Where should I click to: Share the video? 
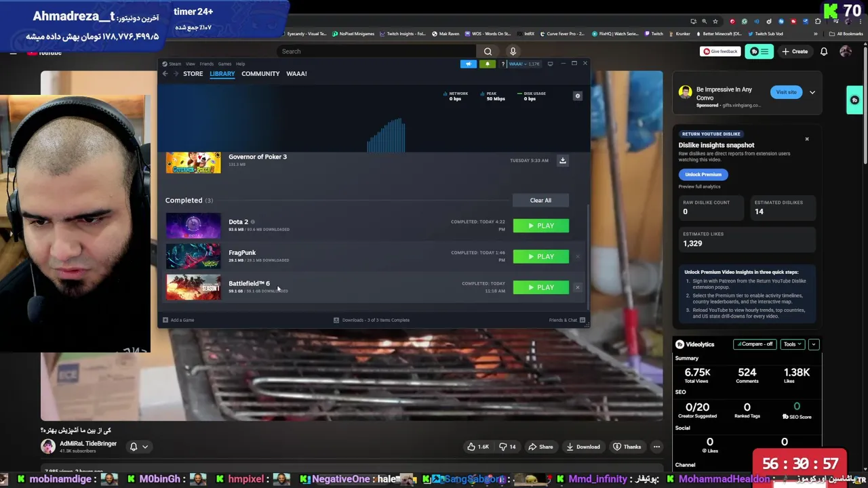[x=540, y=447]
